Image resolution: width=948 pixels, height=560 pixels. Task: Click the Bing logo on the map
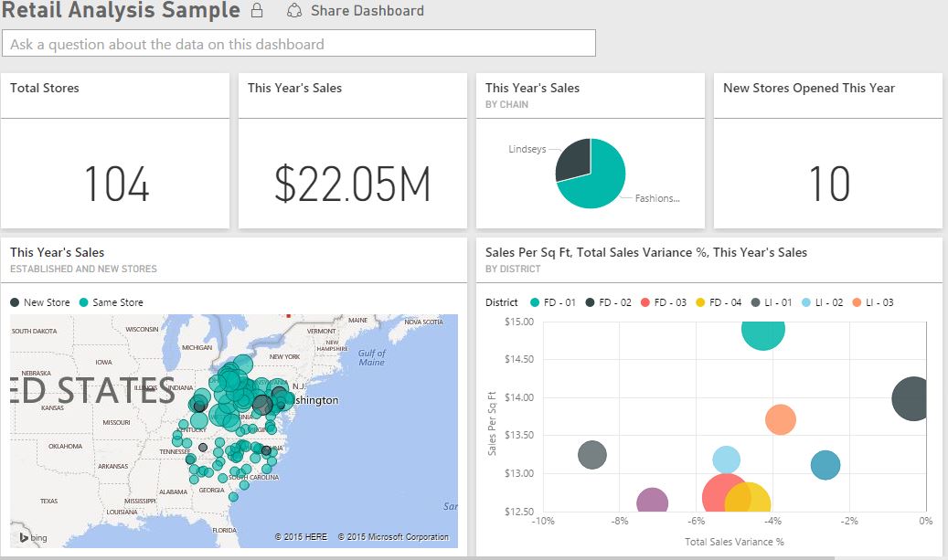pyautogui.click(x=30, y=536)
